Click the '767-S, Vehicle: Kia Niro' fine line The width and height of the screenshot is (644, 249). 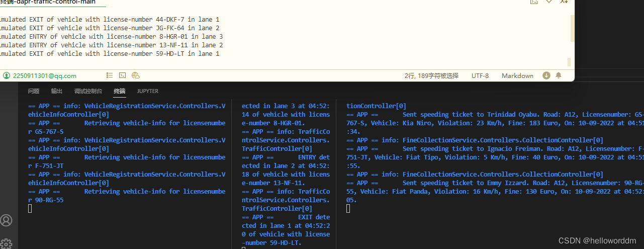click(x=495, y=123)
